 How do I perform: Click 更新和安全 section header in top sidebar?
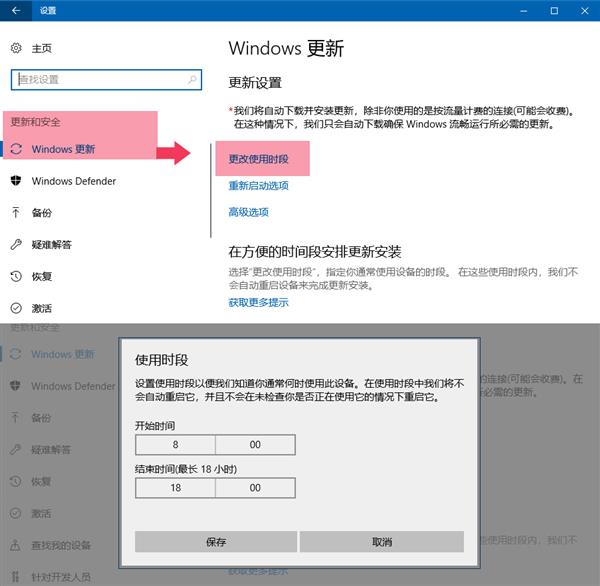point(35,122)
